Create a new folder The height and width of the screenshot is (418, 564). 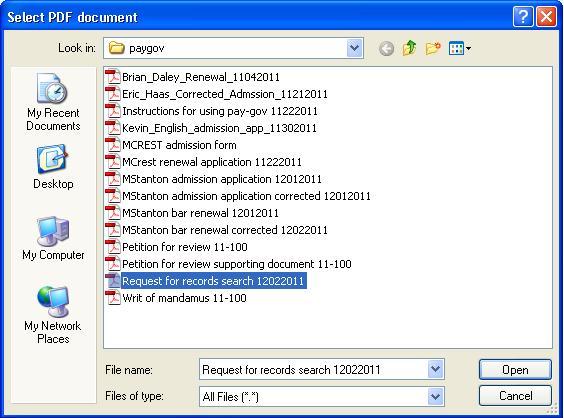click(433, 48)
